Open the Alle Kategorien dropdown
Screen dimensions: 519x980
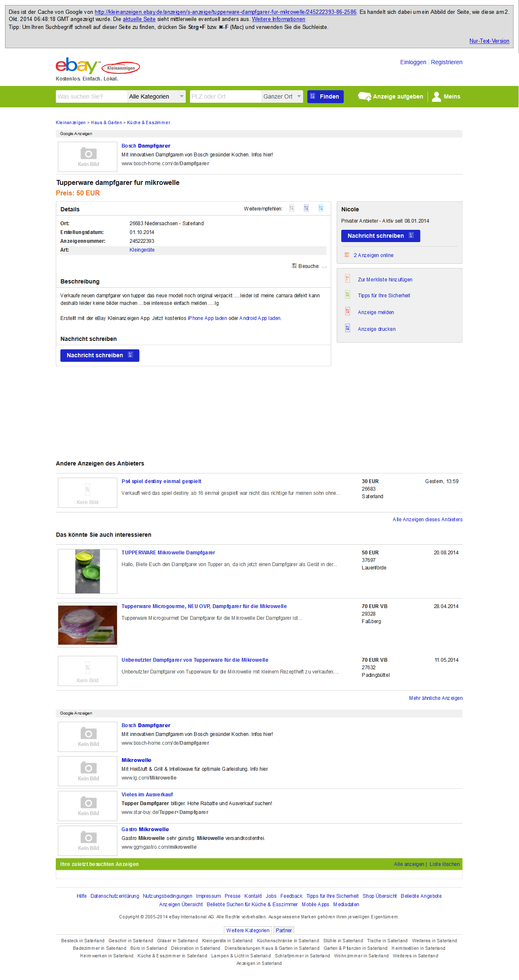tap(156, 96)
